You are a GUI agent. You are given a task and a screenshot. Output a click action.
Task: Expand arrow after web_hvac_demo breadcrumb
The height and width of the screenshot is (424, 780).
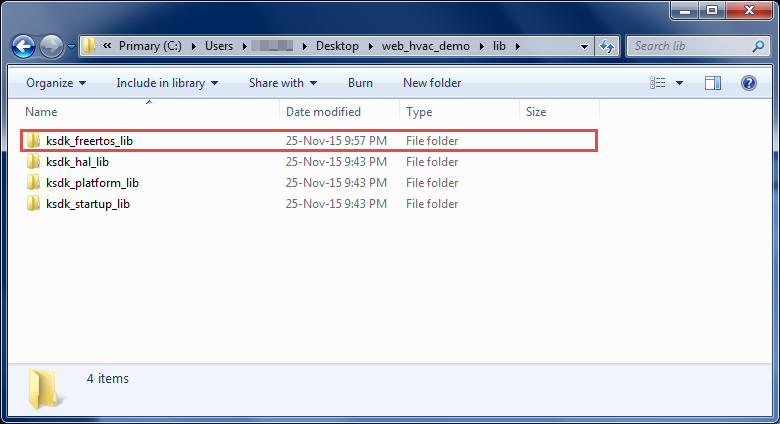pos(482,46)
